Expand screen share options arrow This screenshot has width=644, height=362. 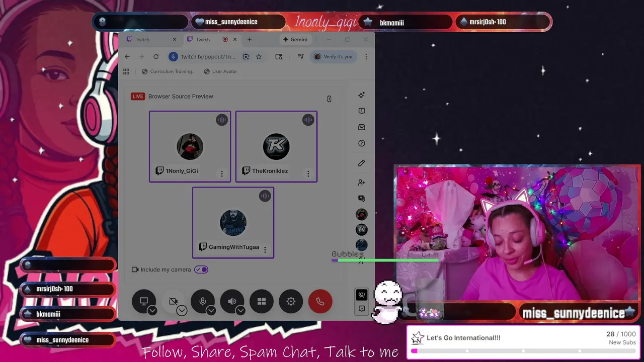(152, 311)
